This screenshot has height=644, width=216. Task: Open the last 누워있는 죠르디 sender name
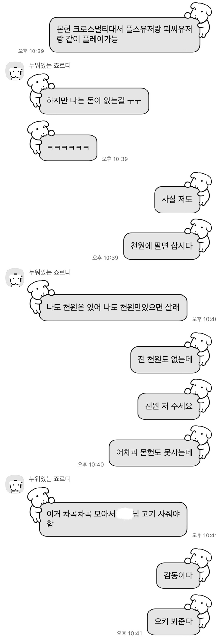(50, 479)
